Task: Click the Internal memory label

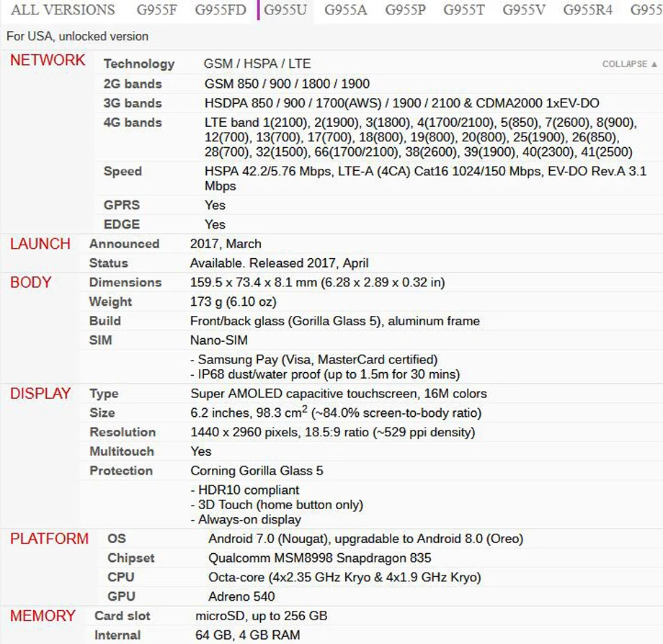Action: point(117,635)
